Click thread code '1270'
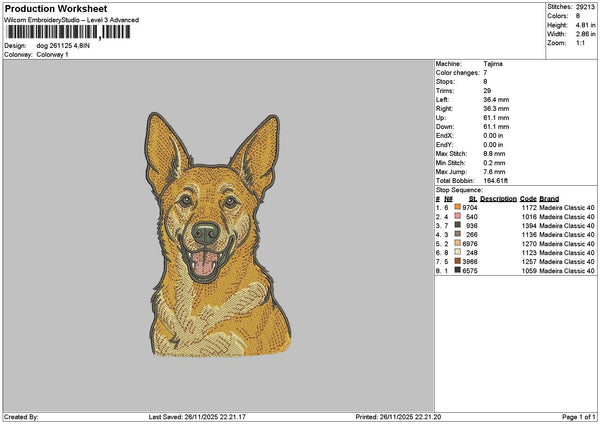The image size is (600, 424). pos(530,244)
